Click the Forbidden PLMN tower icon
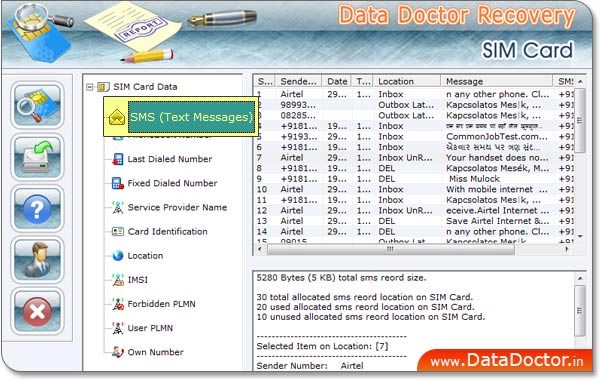The height and width of the screenshot is (380, 600). tap(118, 304)
